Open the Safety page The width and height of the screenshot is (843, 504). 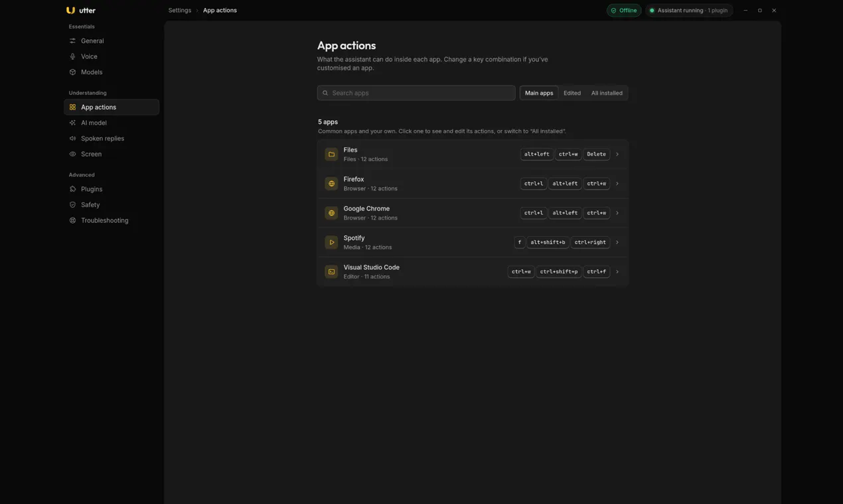click(112, 205)
